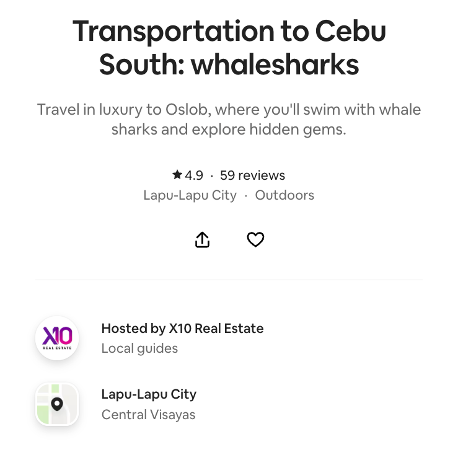
Task: Click the map pin location icon
Action: click(x=57, y=404)
